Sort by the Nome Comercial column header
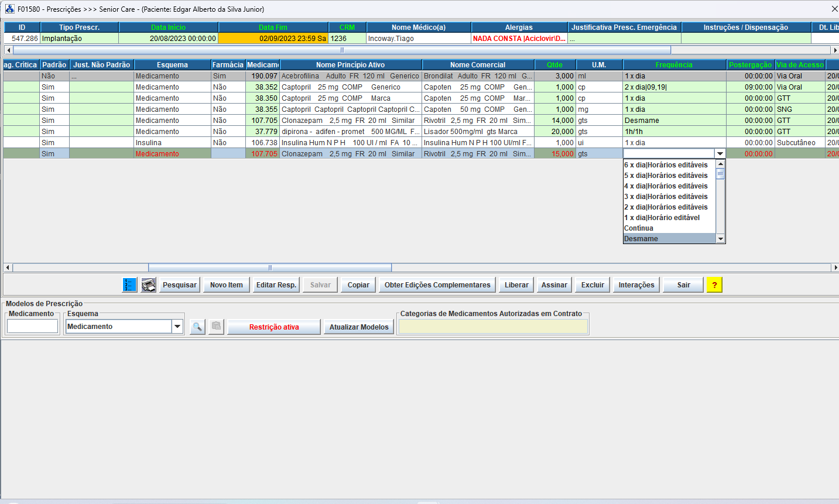 478,65
